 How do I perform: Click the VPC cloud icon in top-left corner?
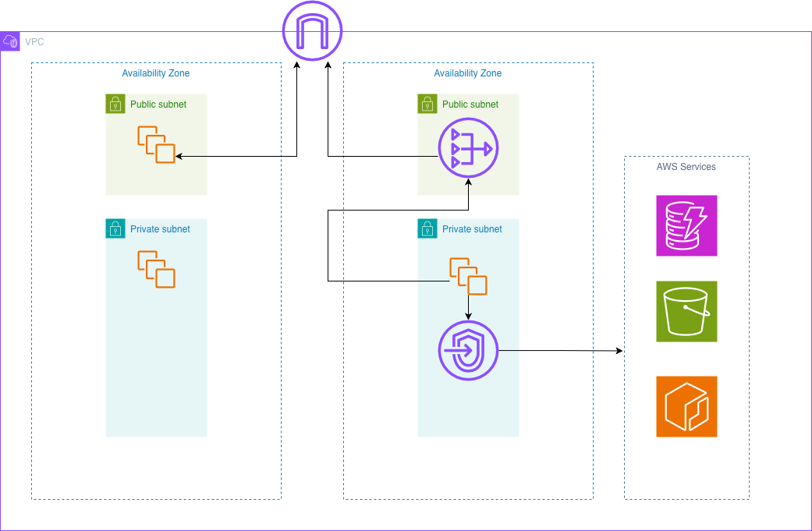pos(11,40)
